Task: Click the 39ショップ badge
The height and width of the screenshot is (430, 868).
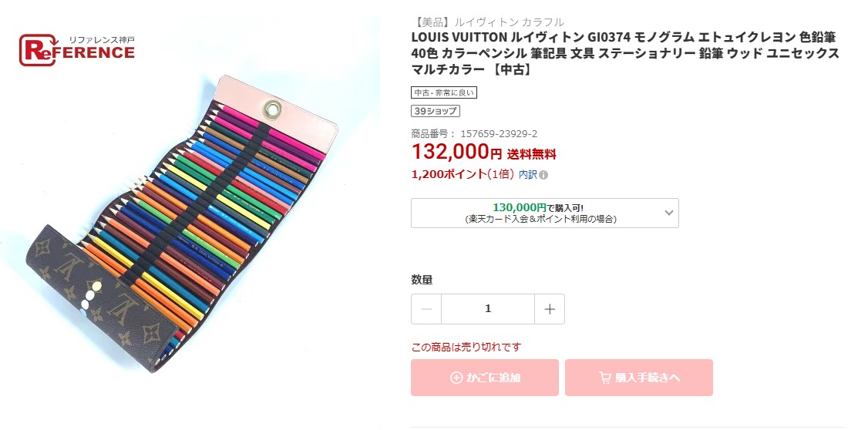Action: pos(436,111)
